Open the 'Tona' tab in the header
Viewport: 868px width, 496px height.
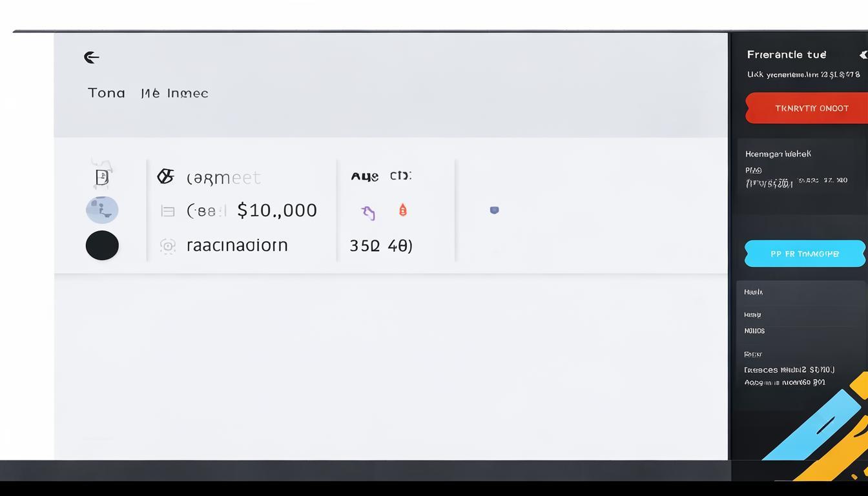(x=107, y=93)
